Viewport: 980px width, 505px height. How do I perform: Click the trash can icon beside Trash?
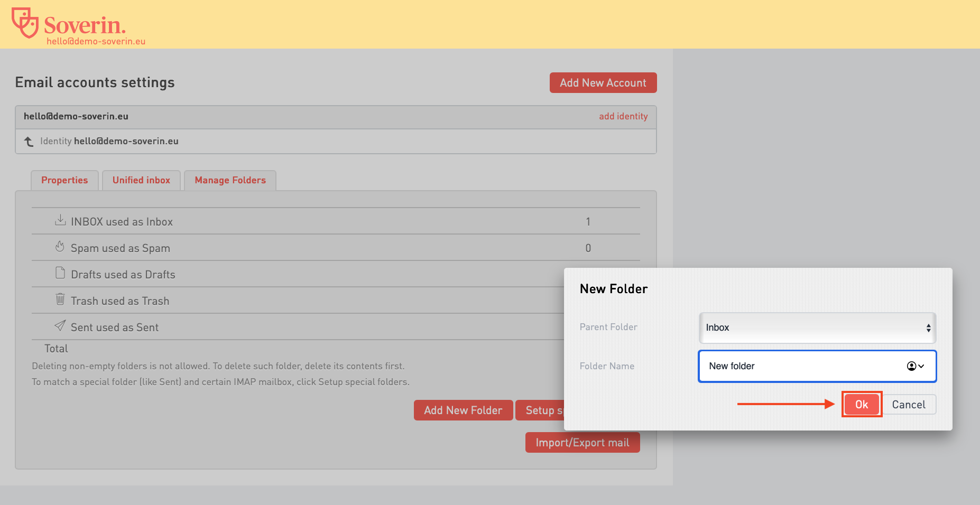pyautogui.click(x=60, y=300)
